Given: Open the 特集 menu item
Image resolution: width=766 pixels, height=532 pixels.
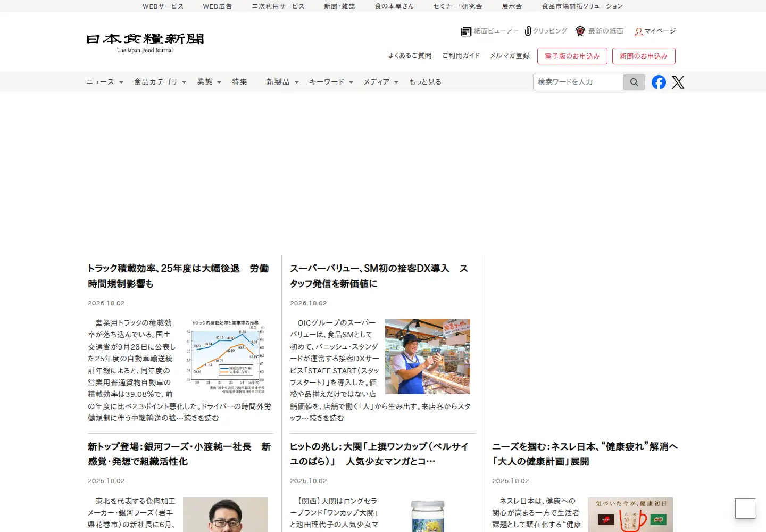Looking at the screenshot, I should click(239, 82).
